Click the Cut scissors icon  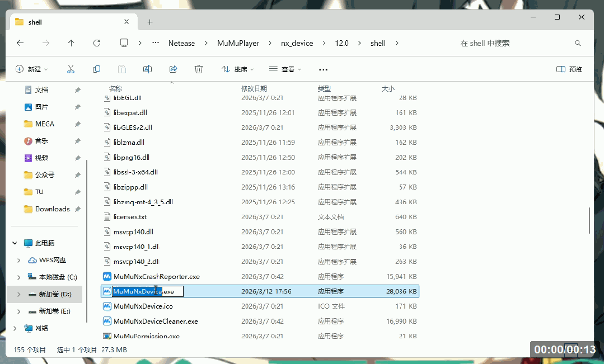point(71,69)
